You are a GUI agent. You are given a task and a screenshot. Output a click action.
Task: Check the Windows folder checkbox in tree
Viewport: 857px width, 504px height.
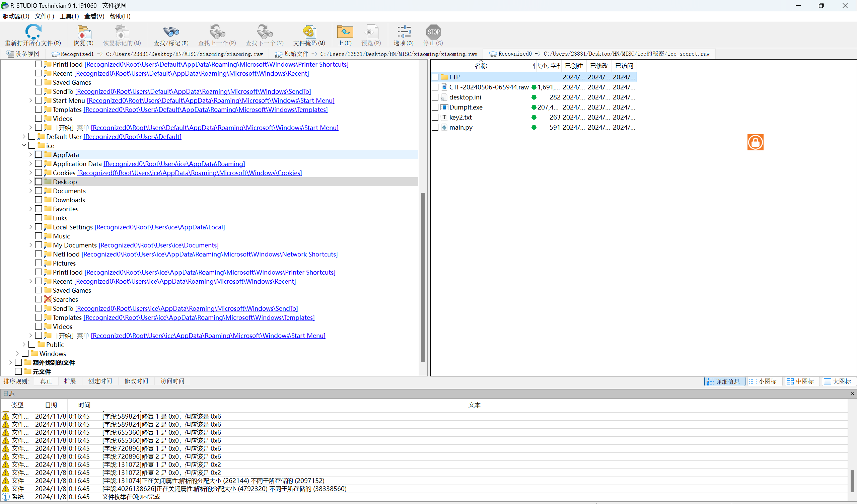[x=25, y=353]
